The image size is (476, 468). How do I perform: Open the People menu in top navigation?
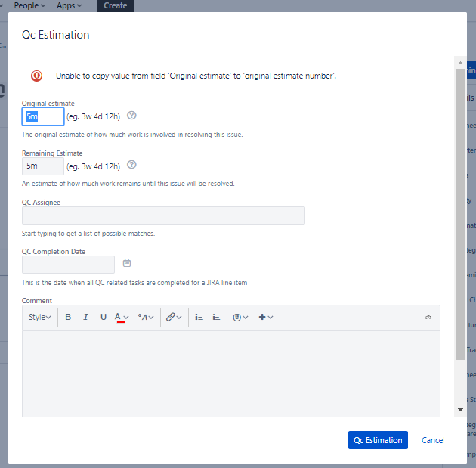[29, 5]
